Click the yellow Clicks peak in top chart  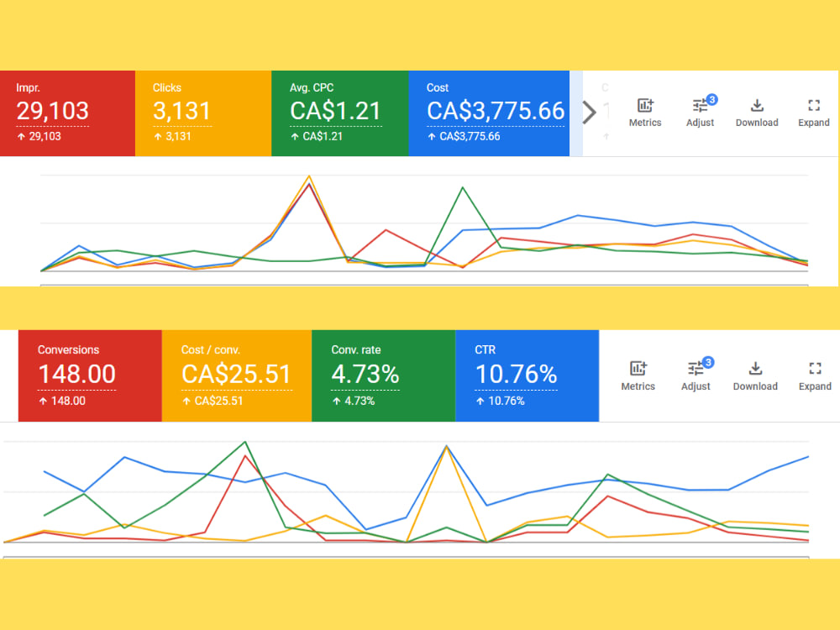[x=309, y=176]
